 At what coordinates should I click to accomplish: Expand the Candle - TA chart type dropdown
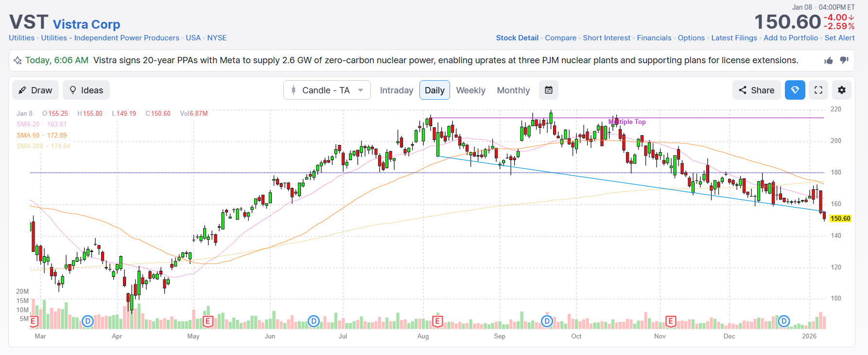[327, 90]
